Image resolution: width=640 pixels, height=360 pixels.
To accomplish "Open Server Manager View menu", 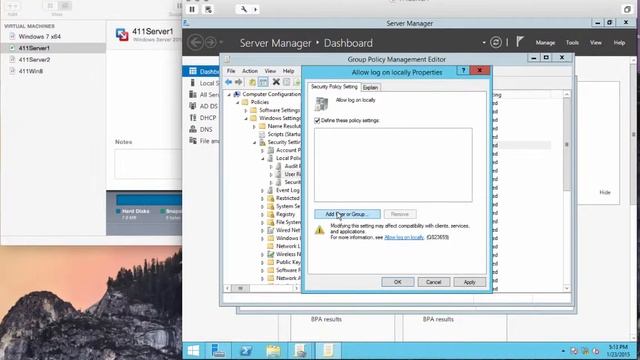I will pos(596,42).
